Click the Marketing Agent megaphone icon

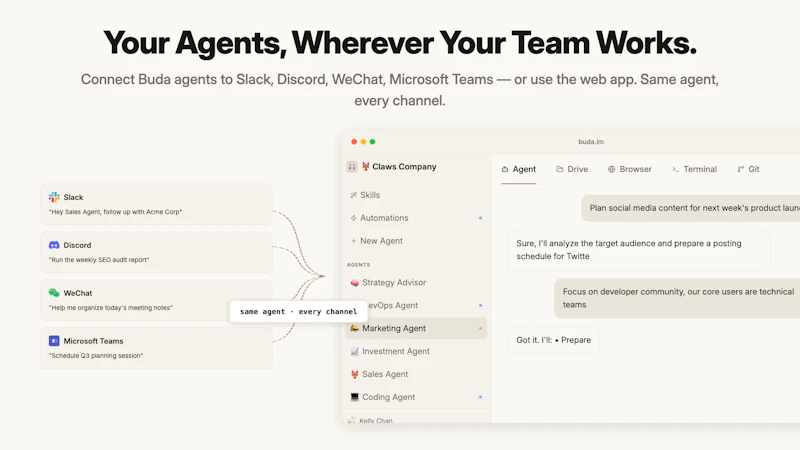355,328
